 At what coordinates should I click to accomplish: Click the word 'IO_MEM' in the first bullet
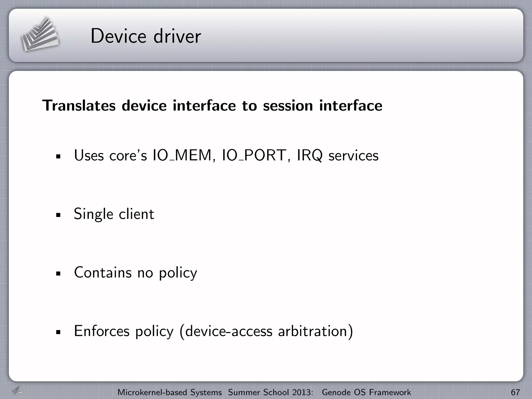[x=182, y=156]
